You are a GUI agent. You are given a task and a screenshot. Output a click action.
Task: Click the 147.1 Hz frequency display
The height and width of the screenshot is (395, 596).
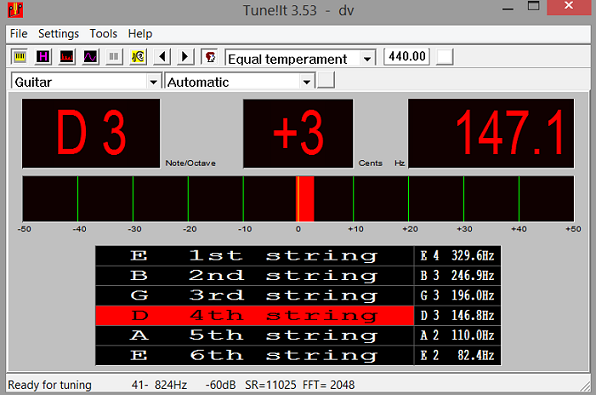pyautogui.click(x=491, y=133)
